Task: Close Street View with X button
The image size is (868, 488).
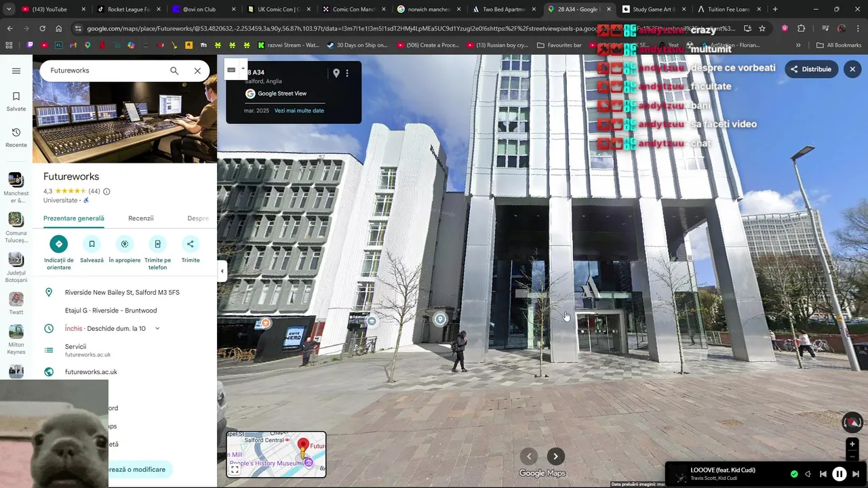Action: pyautogui.click(x=852, y=69)
